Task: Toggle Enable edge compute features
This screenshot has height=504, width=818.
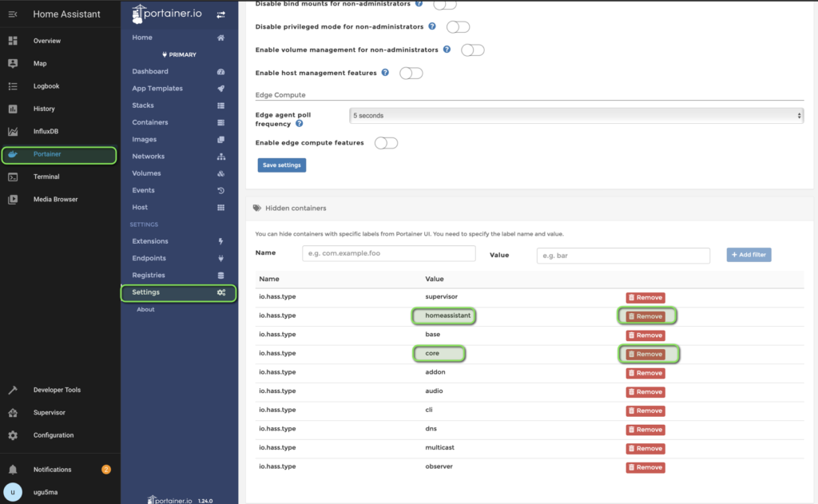Action: (x=386, y=143)
